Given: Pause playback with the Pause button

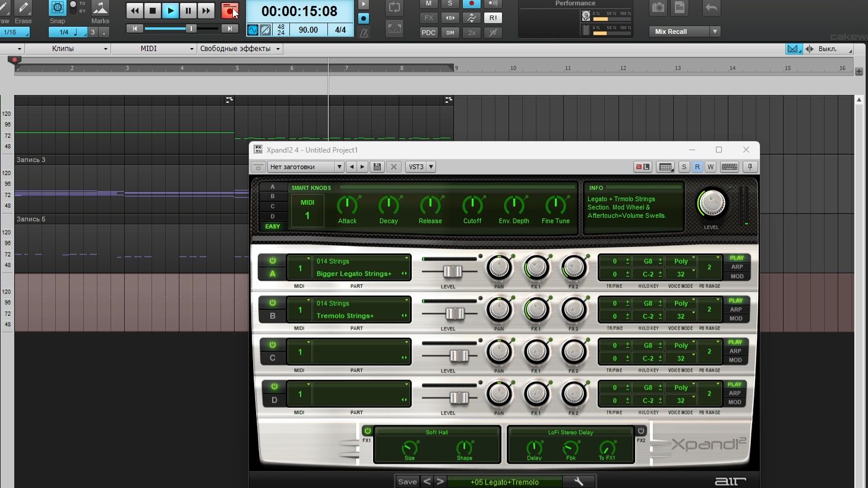Looking at the screenshot, I should tap(188, 10).
